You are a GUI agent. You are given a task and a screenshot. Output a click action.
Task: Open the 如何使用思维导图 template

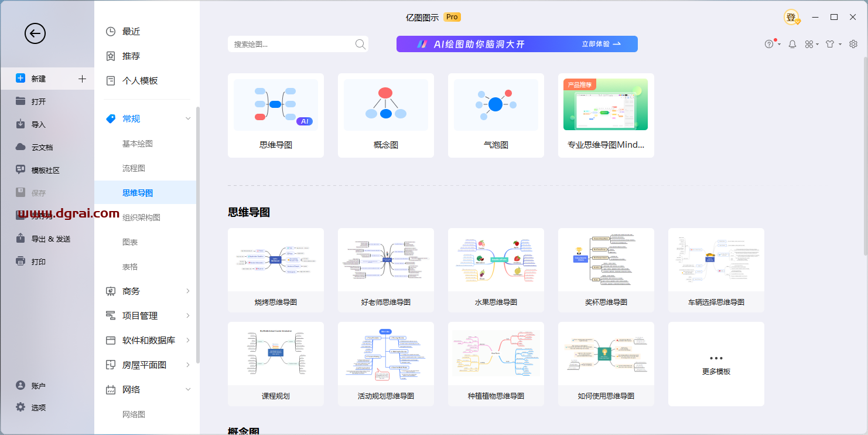coord(606,364)
